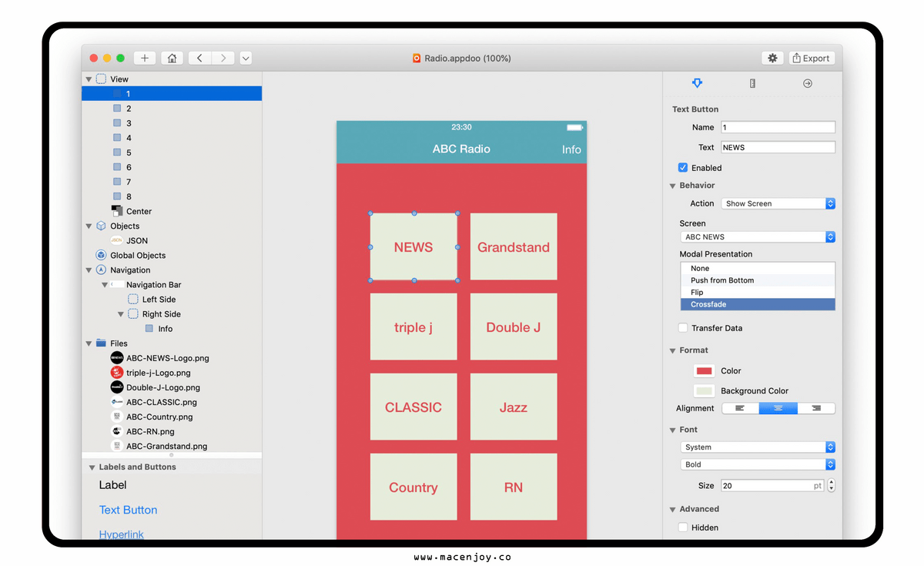Collapse the Advanced section
The width and height of the screenshot is (924, 566).
pos(672,509)
